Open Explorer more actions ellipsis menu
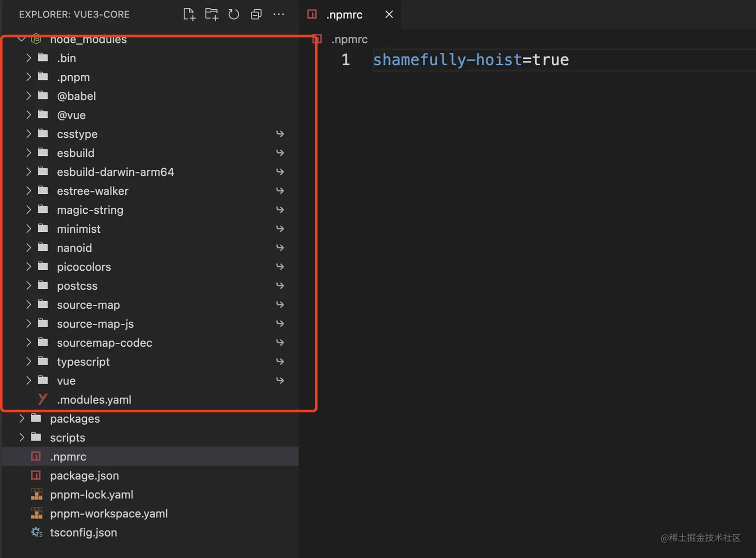Screen dimensions: 756x558 278,14
